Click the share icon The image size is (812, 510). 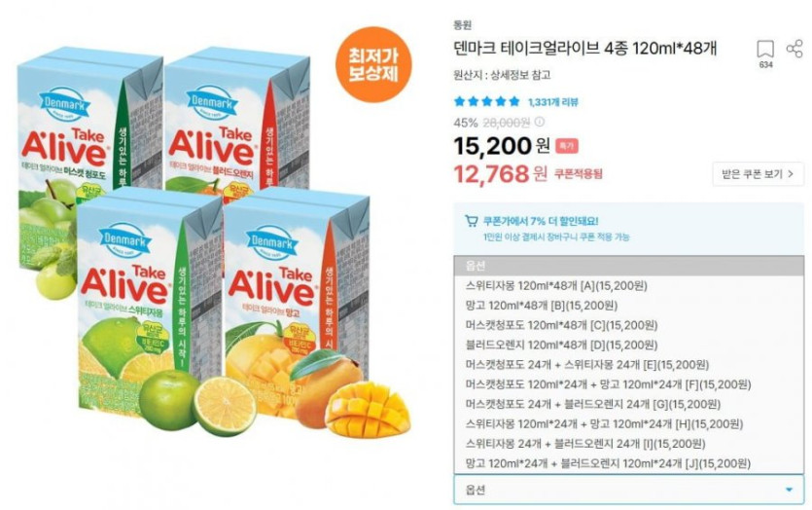coord(794,49)
